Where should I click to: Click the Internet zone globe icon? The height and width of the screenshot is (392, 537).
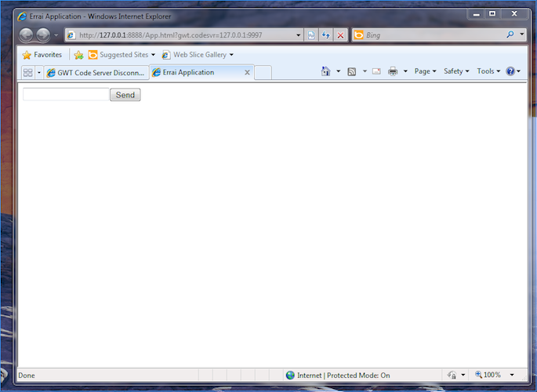click(290, 376)
